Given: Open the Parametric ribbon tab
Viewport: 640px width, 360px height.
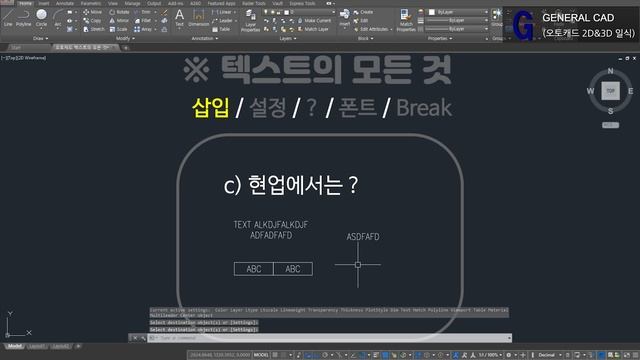Looking at the screenshot, I should tap(91, 3).
